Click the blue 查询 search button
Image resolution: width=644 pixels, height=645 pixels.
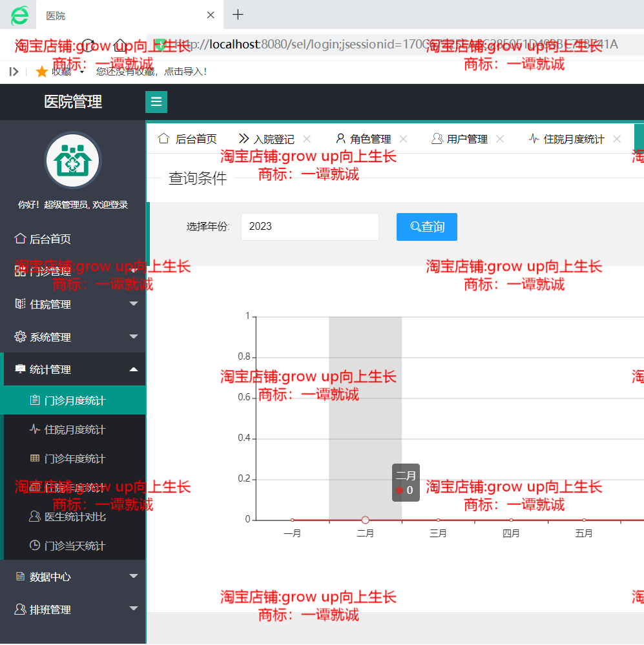click(x=426, y=227)
